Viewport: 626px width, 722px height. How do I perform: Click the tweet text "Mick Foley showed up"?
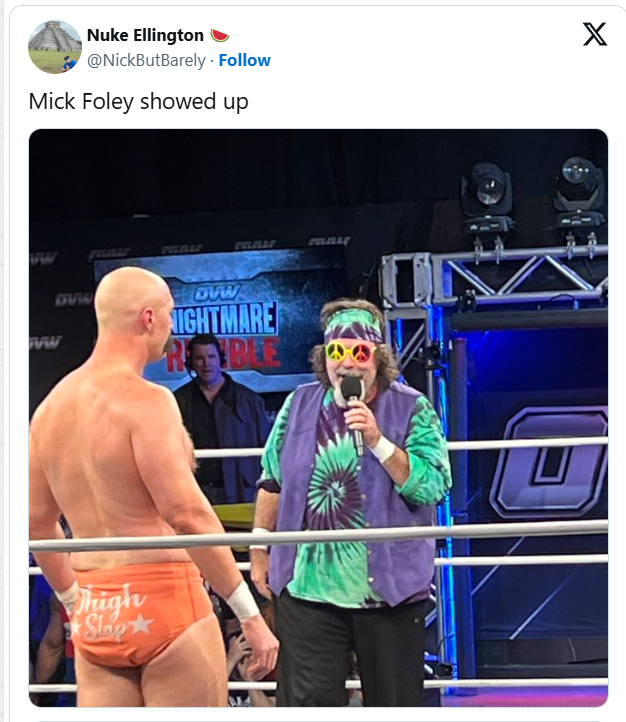[x=139, y=101]
